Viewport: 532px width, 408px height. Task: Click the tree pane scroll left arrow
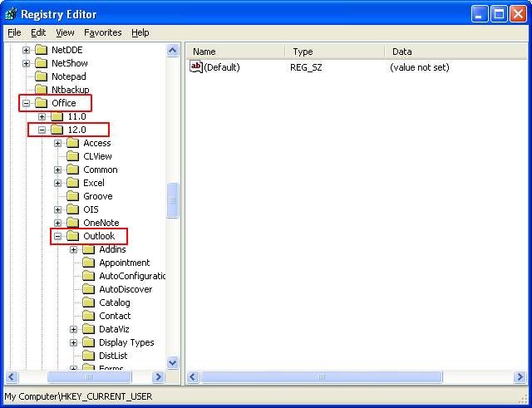(11, 376)
